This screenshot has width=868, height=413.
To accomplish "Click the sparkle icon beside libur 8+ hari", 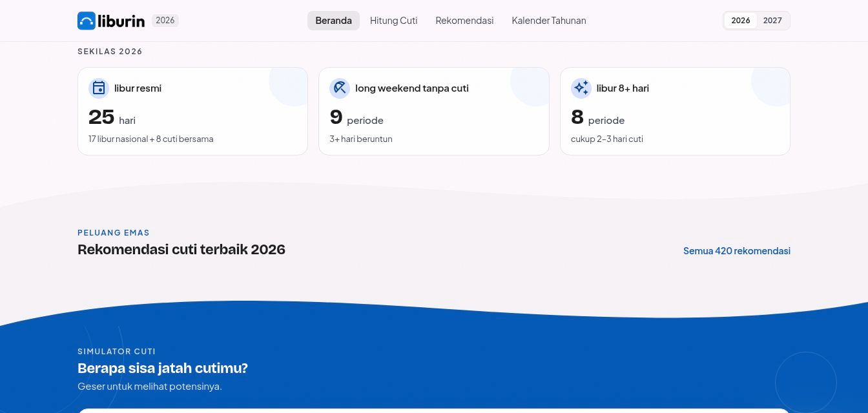I will coord(581,88).
